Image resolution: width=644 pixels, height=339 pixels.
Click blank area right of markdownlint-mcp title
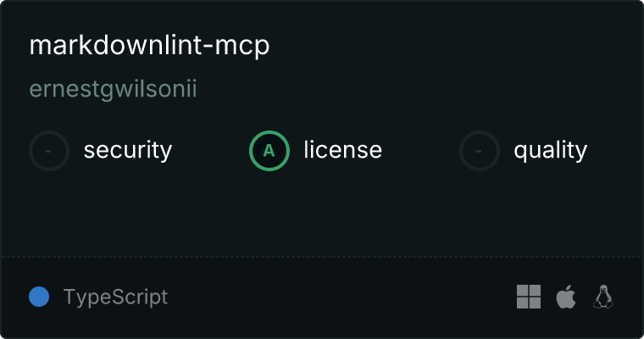click(x=452, y=45)
